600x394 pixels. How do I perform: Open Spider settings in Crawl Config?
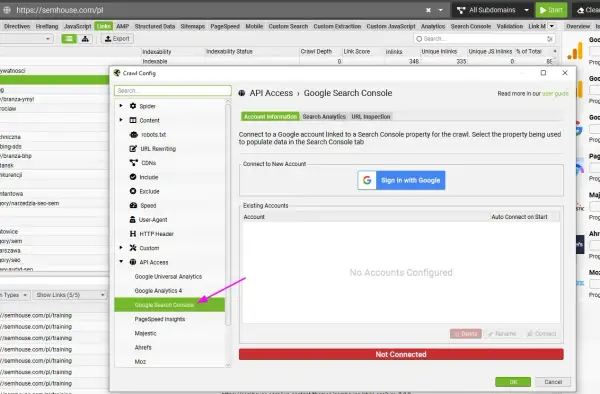147,106
